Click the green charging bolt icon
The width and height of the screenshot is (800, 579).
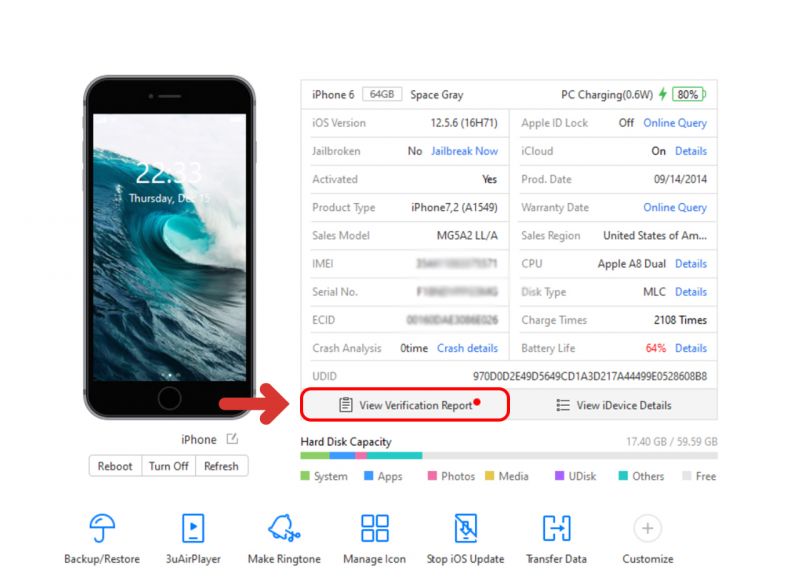click(662, 94)
